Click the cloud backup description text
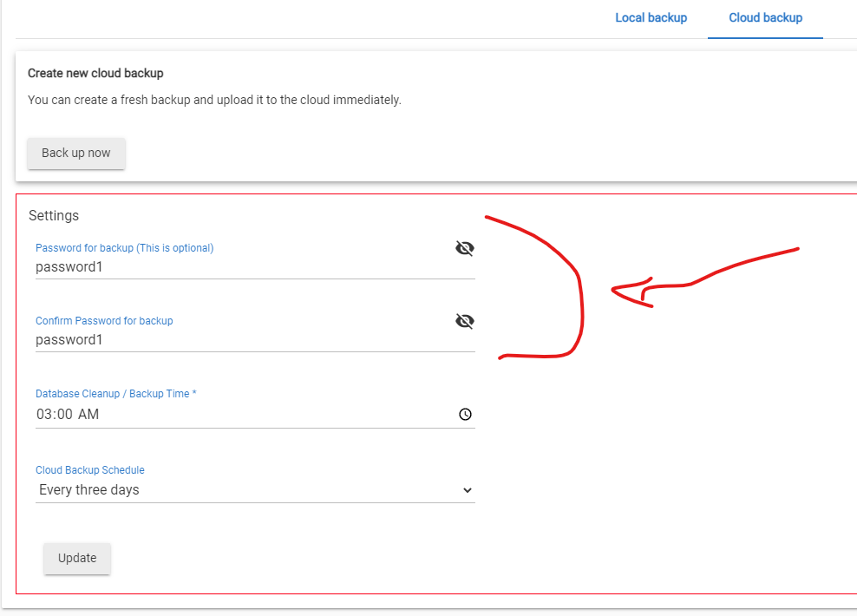Viewport: 857px width, 616px height. (x=214, y=100)
